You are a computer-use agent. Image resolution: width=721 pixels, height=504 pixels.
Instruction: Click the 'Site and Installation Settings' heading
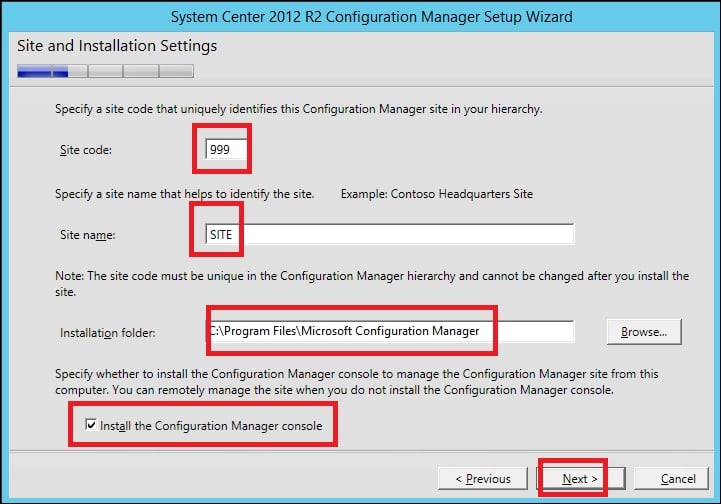pos(117,46)
